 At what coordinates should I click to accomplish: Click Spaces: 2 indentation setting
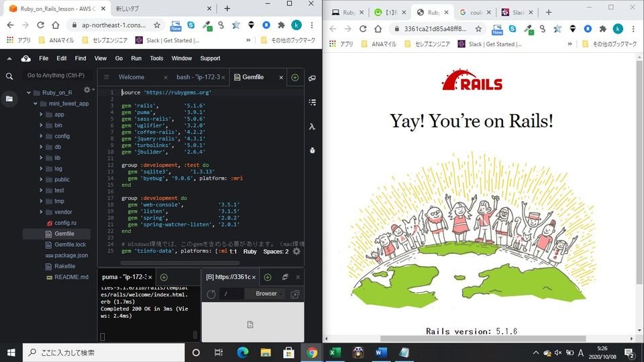pos(276,251)
